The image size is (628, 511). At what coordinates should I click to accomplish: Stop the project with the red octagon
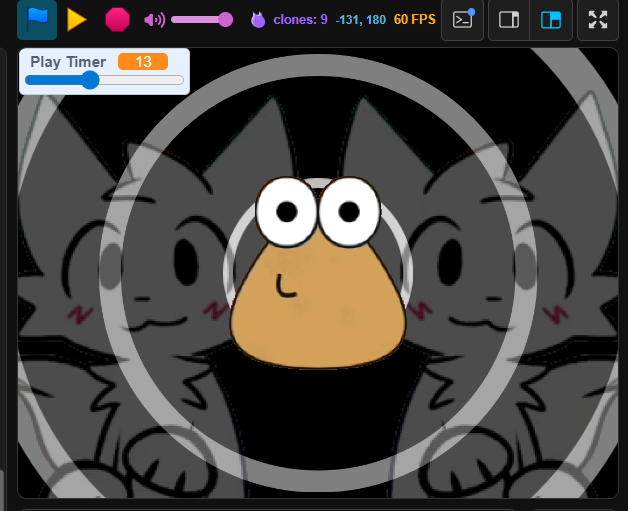coord(117,20)
